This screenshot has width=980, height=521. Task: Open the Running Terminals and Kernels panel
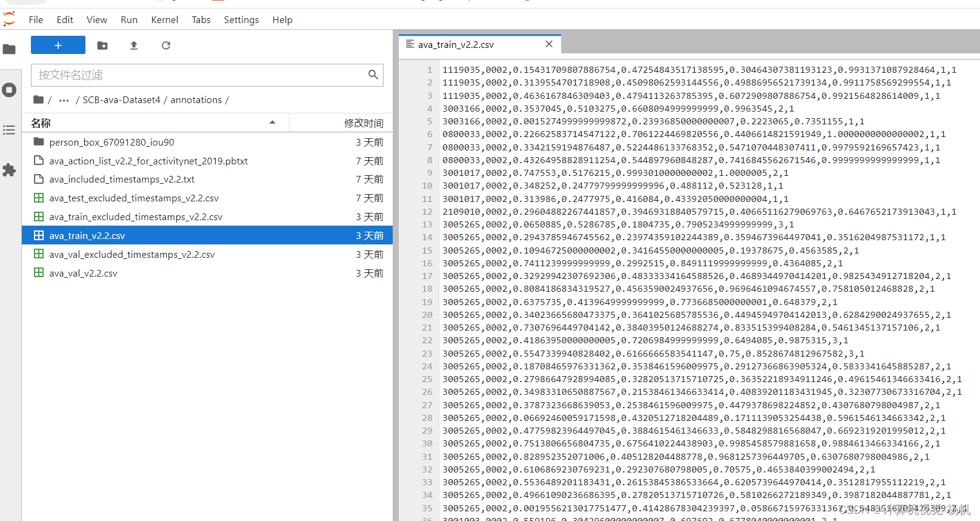point(9,90)
